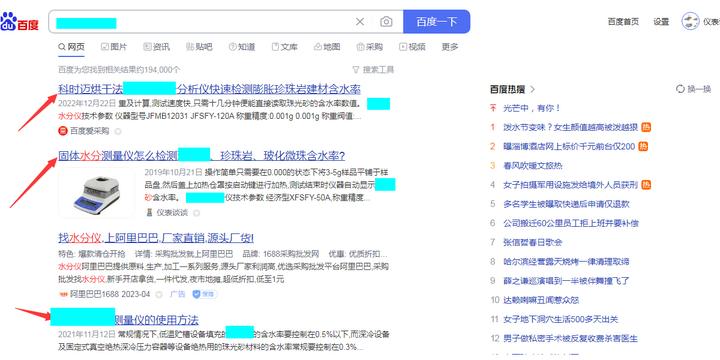Open hot topic 达赖喇嘛丑闻惹众怒
The width and height of the screenshot is (720, 360).
coord(541,300)
